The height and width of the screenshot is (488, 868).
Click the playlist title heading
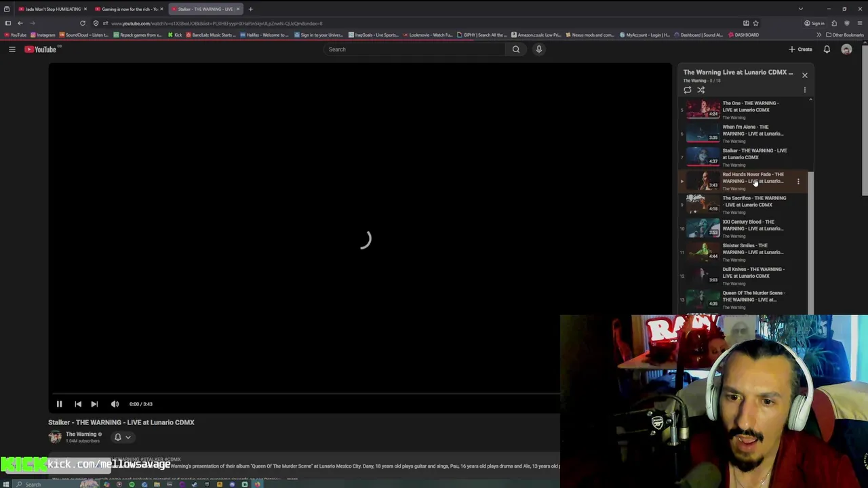tap(738, 72)
